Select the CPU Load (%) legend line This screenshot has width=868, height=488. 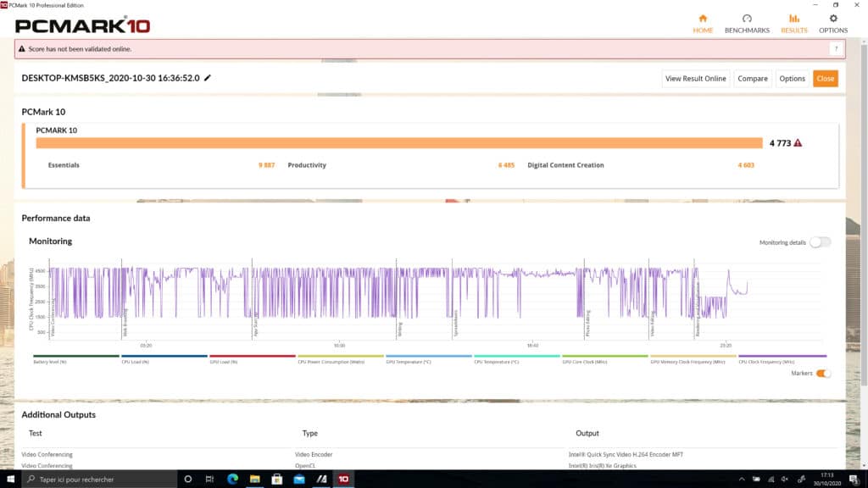tap(164, 357)
